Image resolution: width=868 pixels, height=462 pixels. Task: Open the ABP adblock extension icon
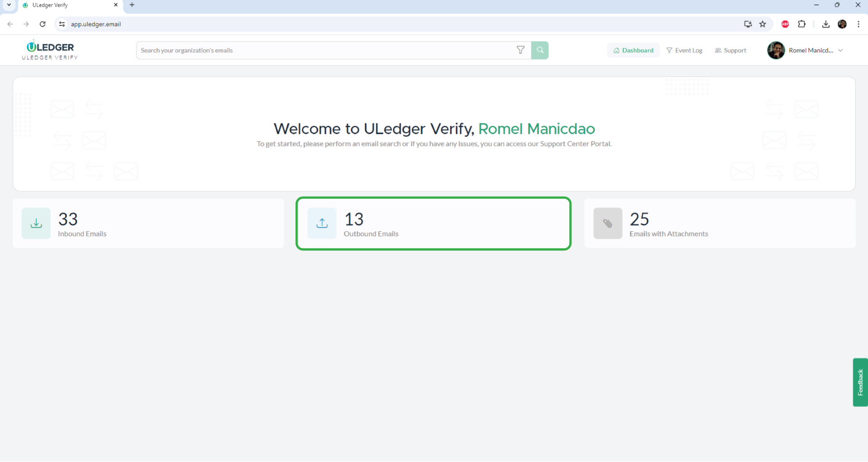click(x=785, y=24)
